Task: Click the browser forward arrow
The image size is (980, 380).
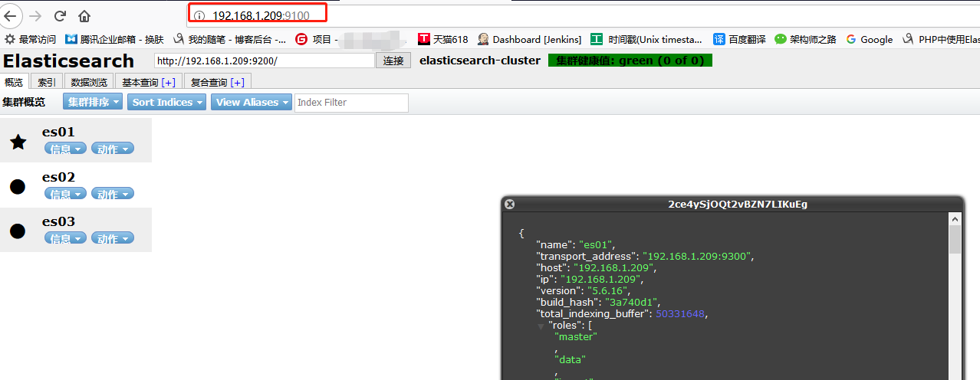Action: point(35,15)
